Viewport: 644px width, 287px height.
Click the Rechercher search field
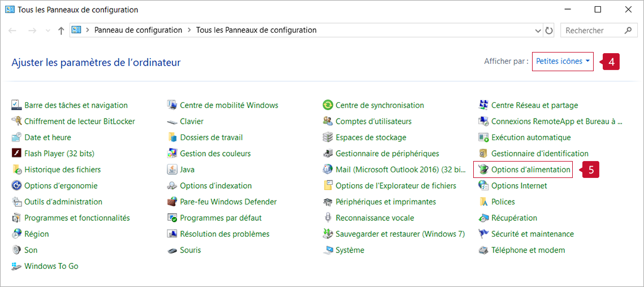(x=593, y=31)
